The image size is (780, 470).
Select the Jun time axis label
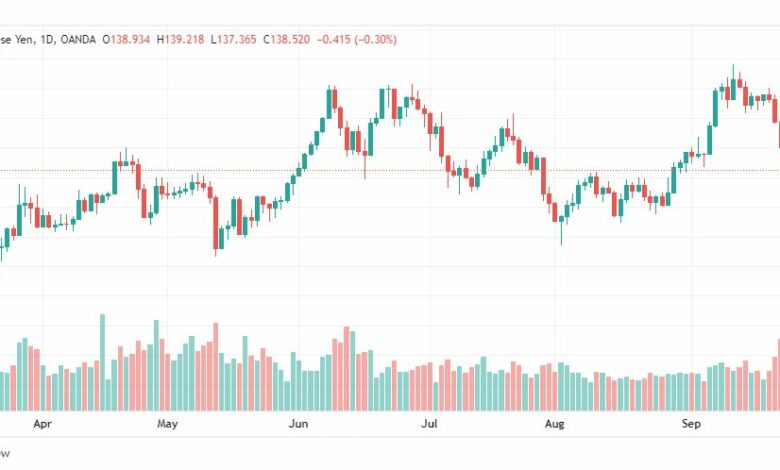pos(298,424)
